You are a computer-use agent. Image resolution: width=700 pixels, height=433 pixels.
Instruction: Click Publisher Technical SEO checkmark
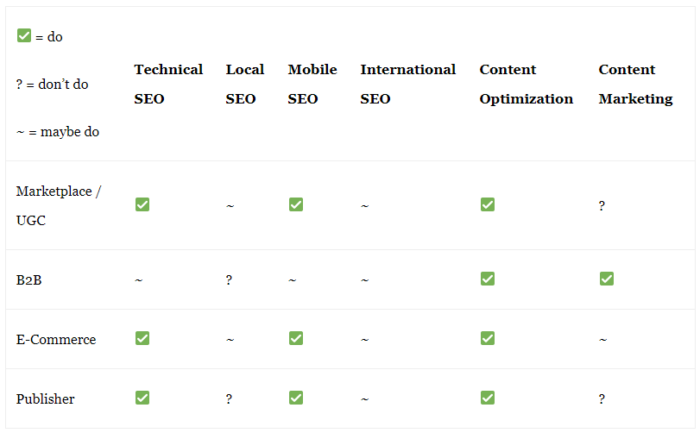pos(142,398)
